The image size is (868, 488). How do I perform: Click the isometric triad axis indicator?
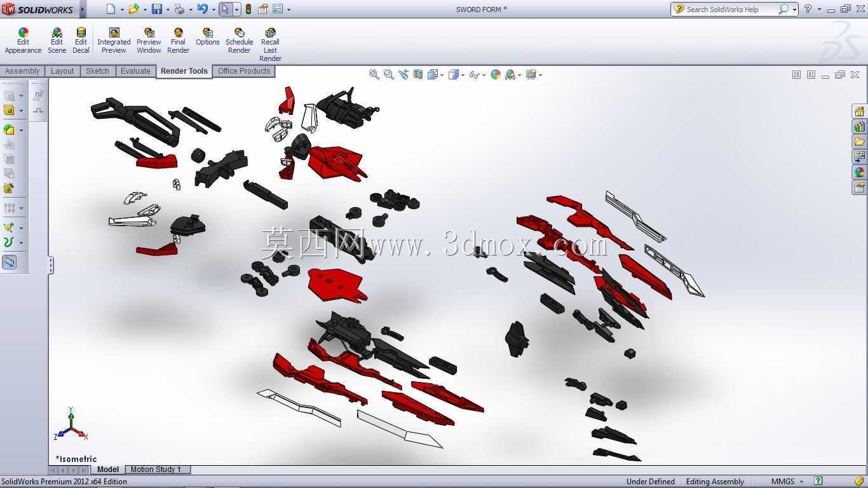tap(71, 424)
